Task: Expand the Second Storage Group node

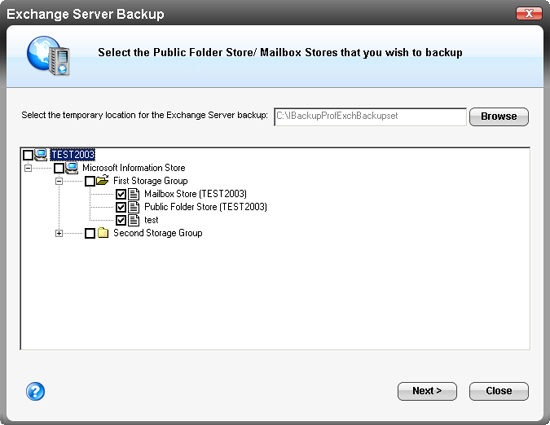Action: tap(59, 233)
